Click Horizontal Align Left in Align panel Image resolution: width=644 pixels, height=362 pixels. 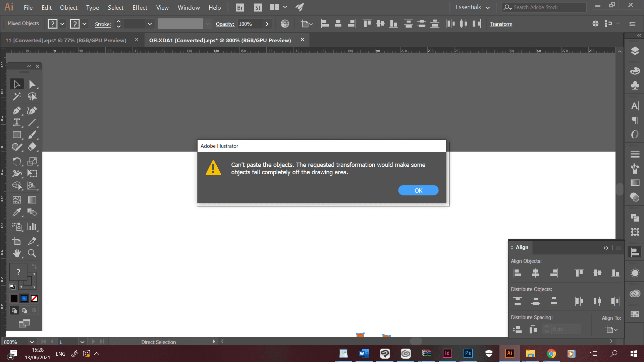[x=517, y=273]
